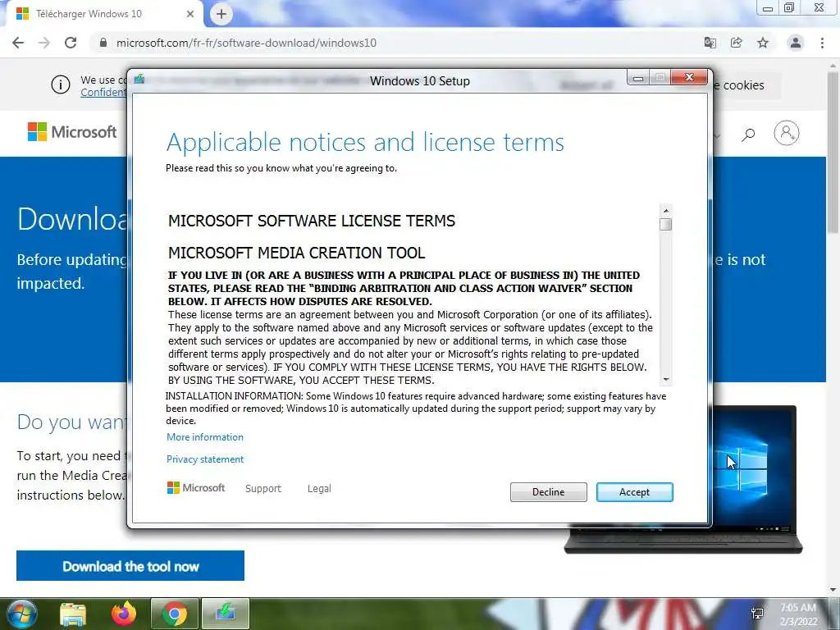Click the Chrome page vertical scrollbar
The width and height of the screenshot is (840, 630).
(833, 153)
